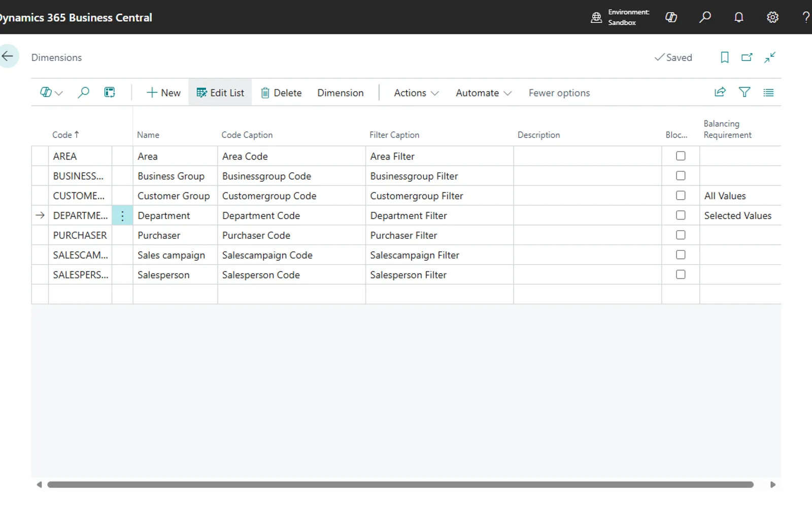Toggle Blocked checkbox for DEPARTMENT row
The image size is (812, 508).
[681, 215]
